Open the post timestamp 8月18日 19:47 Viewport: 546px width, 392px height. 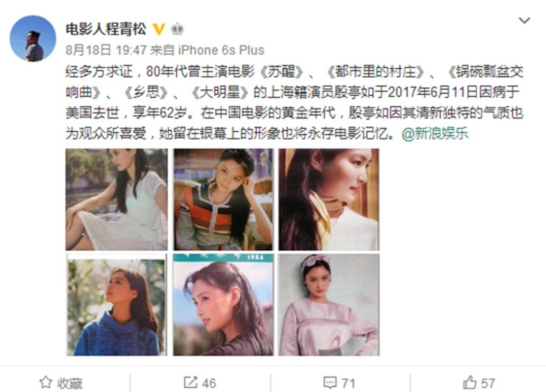tap(106, 50)
